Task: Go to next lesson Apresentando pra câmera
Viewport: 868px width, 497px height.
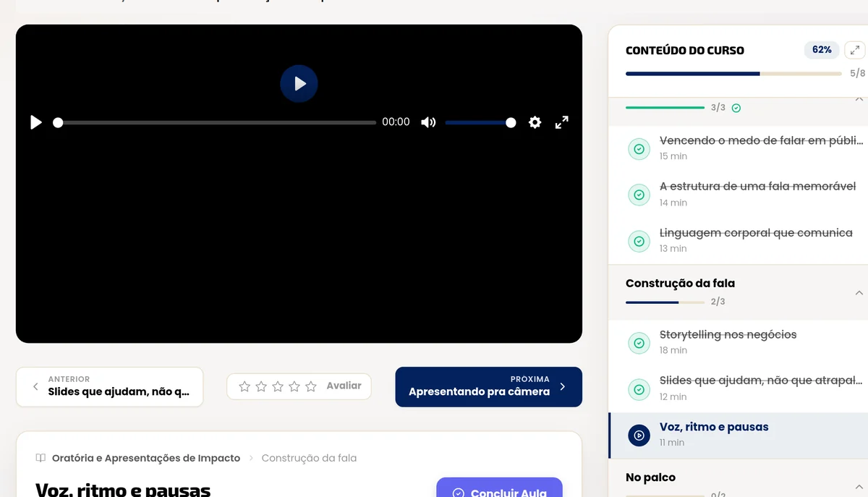Action: (x=488, y=386)
